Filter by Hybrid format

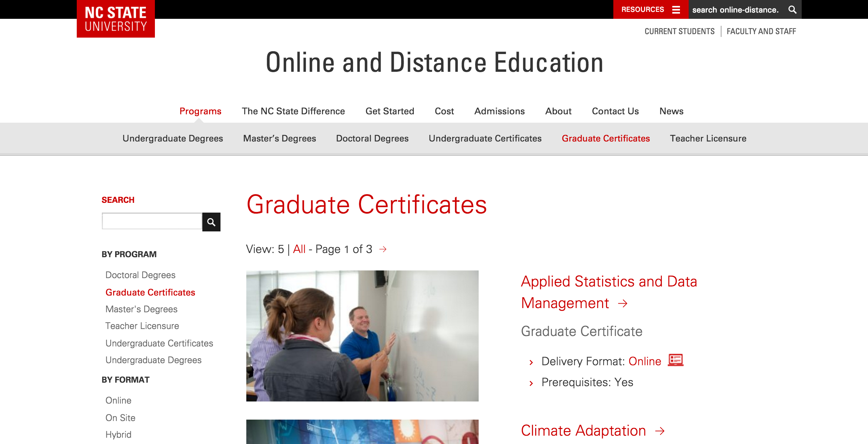coord(118,435)
